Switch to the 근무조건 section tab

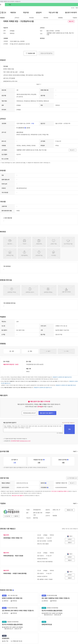17,18
